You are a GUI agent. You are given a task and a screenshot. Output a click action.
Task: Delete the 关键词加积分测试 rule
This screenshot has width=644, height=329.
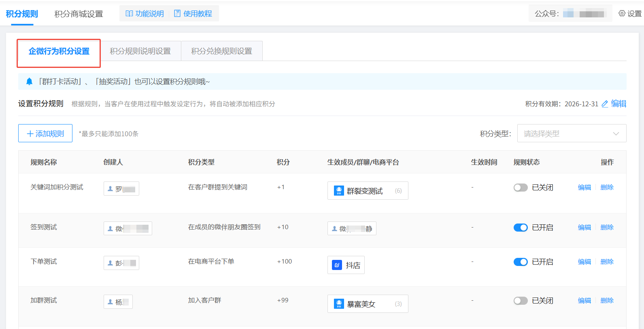coord(607,188)
